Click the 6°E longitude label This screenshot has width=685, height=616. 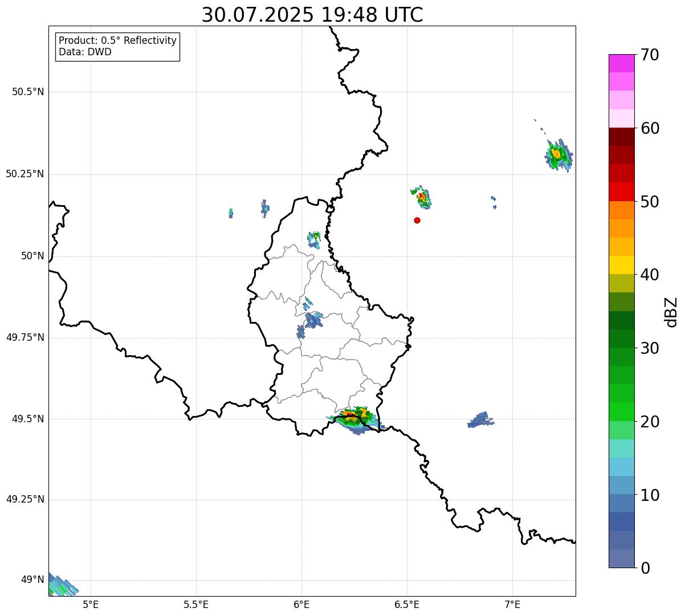click(301, 605)
